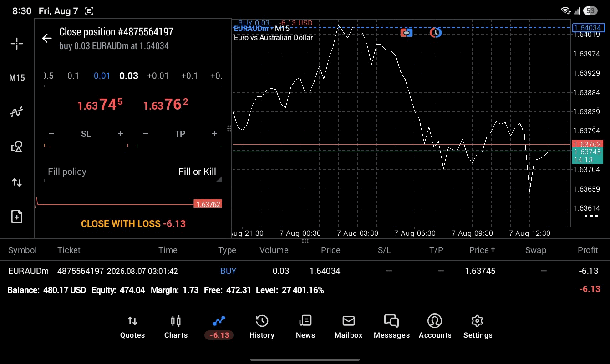Increase the SL value with plus
This screenshot has height=364, width=610.
pyautogui.click(x=120, y=134)
